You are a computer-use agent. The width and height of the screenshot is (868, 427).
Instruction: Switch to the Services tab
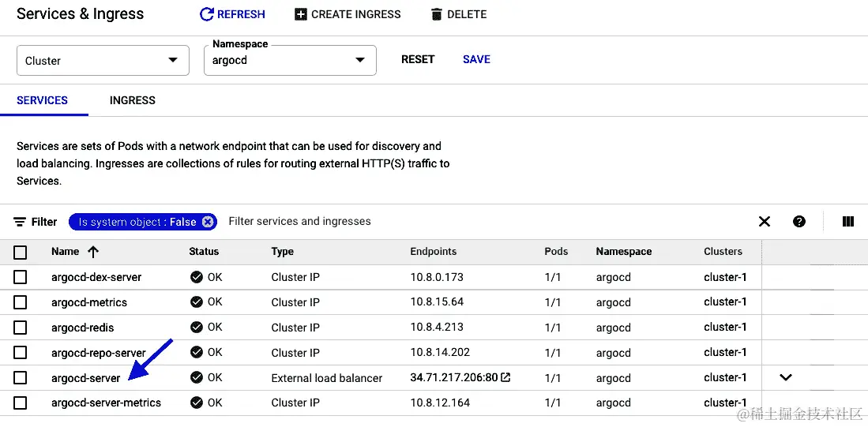[x=42, y=100]
